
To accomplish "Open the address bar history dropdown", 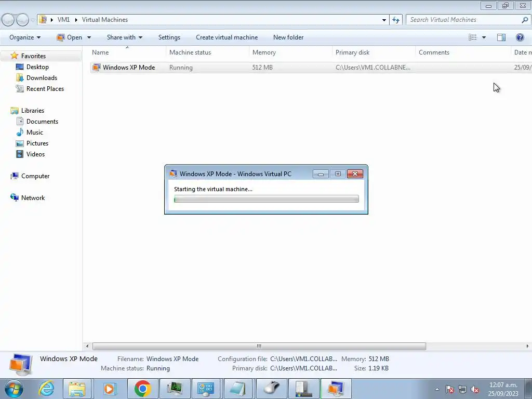I will (x=384, y=20).
